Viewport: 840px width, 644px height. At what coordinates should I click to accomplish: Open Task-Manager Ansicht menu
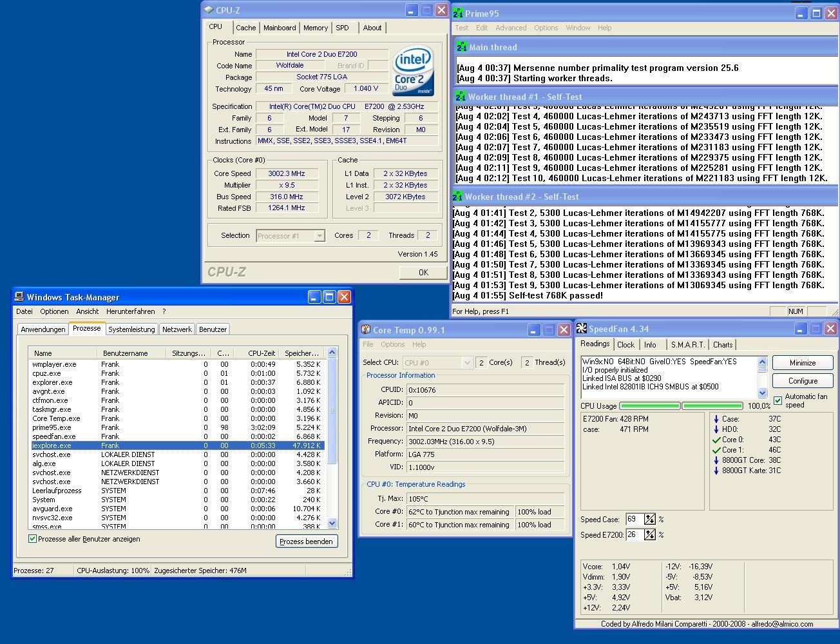[88, 311]
